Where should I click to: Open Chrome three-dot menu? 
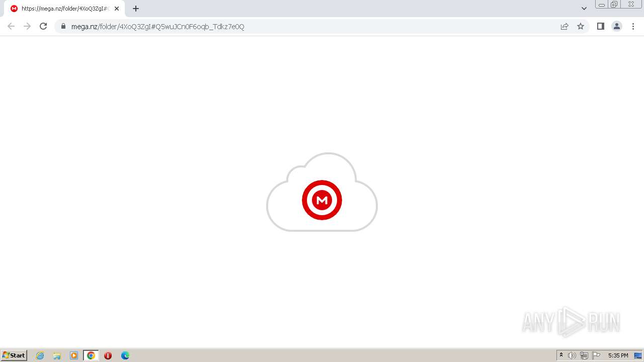[633, 26]
